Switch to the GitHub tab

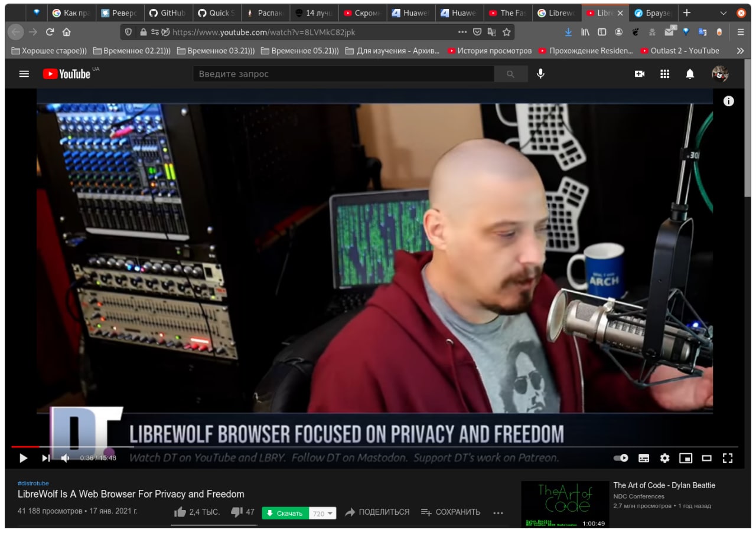[167, 13]
